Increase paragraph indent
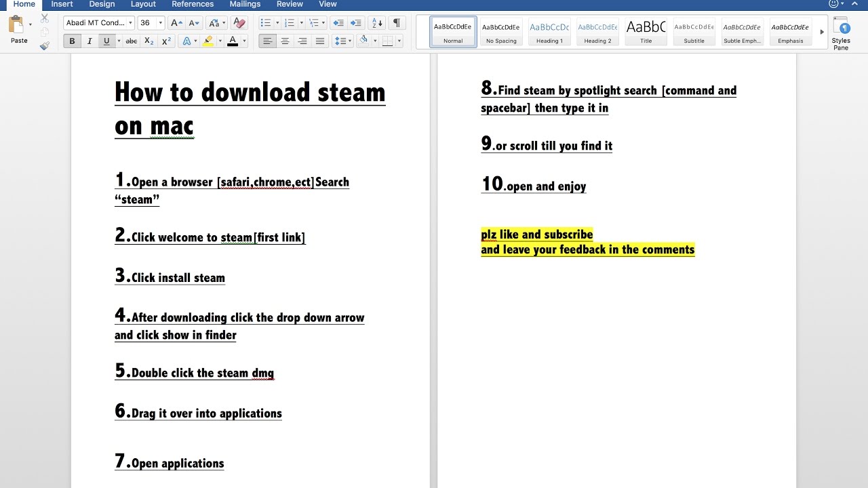Viewport: 868px width, 488px height. click(x=355, y=23)
